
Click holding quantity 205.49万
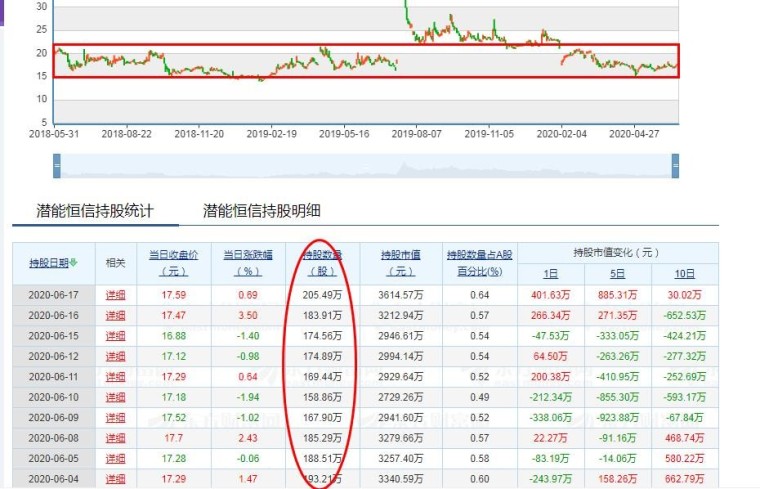(322, 295)
